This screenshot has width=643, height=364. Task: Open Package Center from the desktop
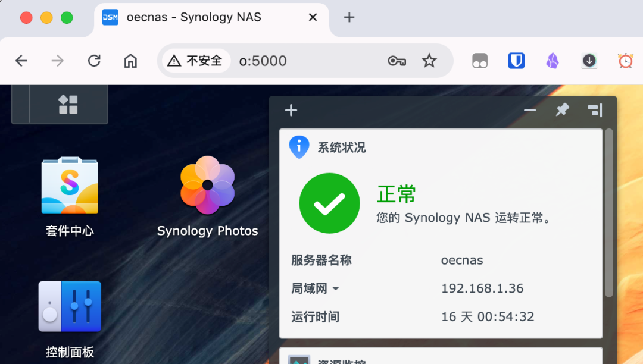point(70,186)
